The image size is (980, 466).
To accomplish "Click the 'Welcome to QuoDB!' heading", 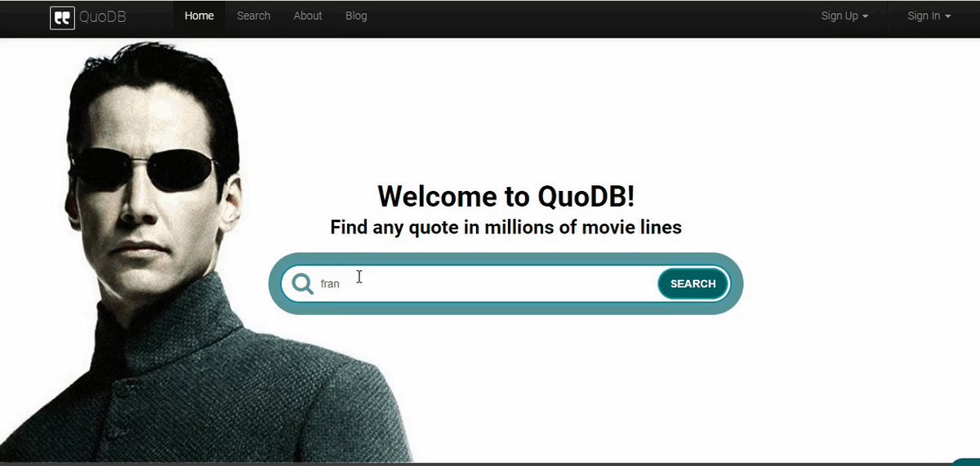I will tap(506, 197).
